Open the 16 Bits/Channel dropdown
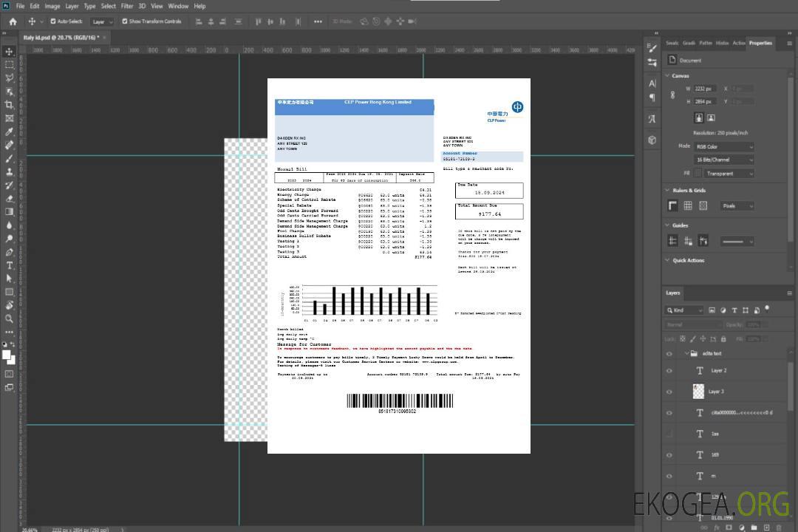Screen dimensions: 798x532 pyautogui.click(x=723, y=160)
